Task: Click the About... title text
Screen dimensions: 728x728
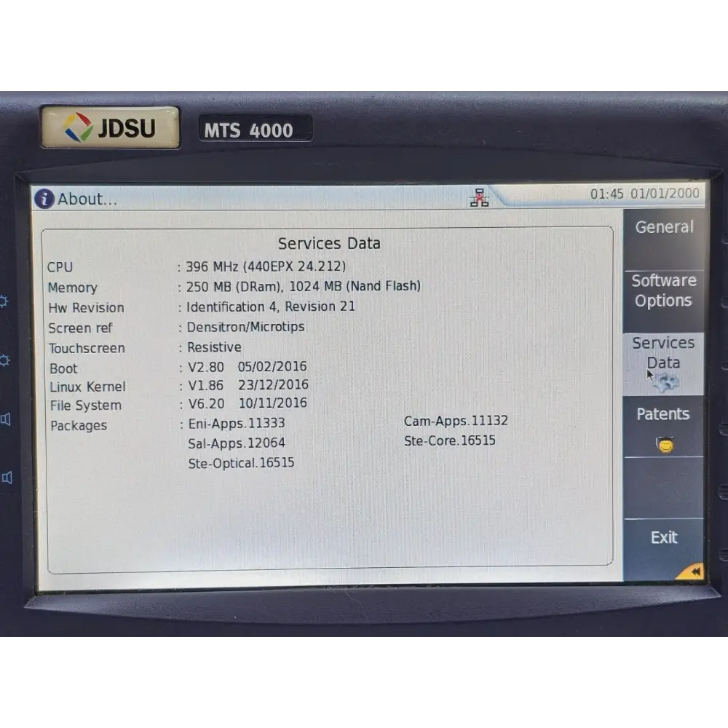Action: point(87,199)
